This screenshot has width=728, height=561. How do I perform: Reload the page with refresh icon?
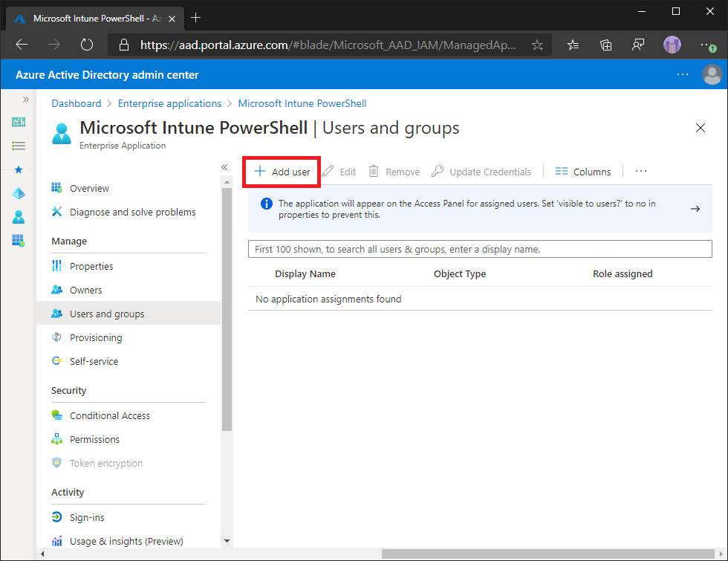[87, 45]
